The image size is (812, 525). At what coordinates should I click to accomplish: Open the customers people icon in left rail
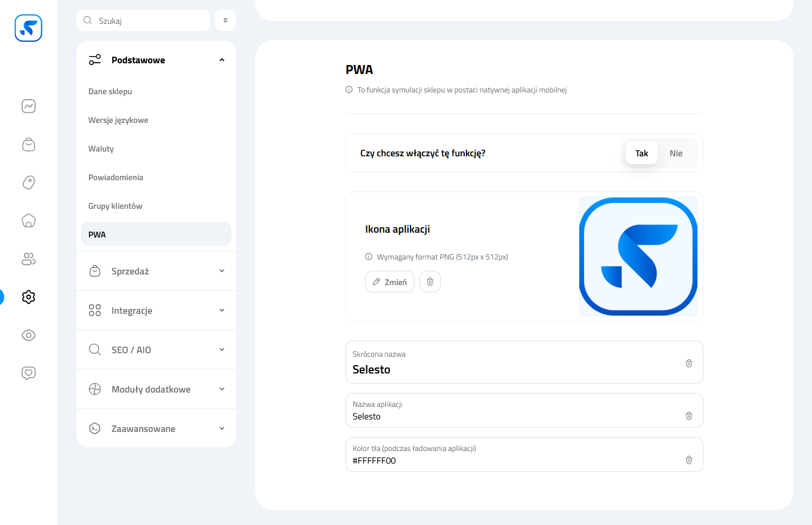29,259
